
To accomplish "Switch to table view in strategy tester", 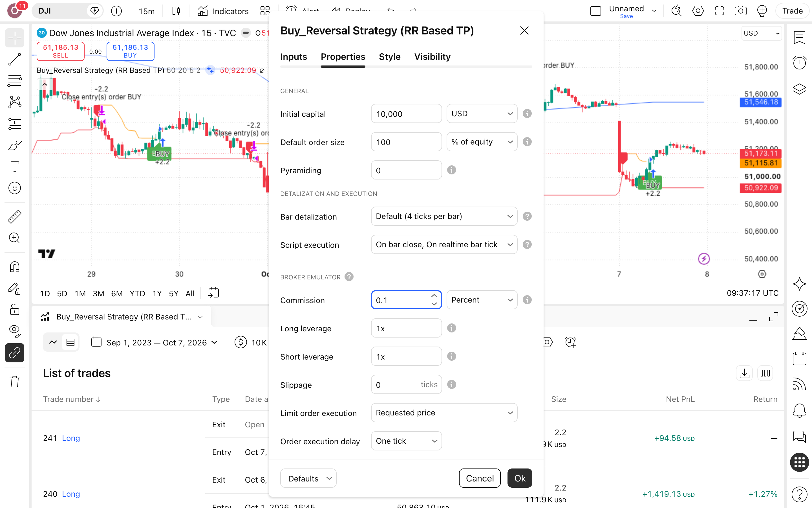I will pos(70,342).
